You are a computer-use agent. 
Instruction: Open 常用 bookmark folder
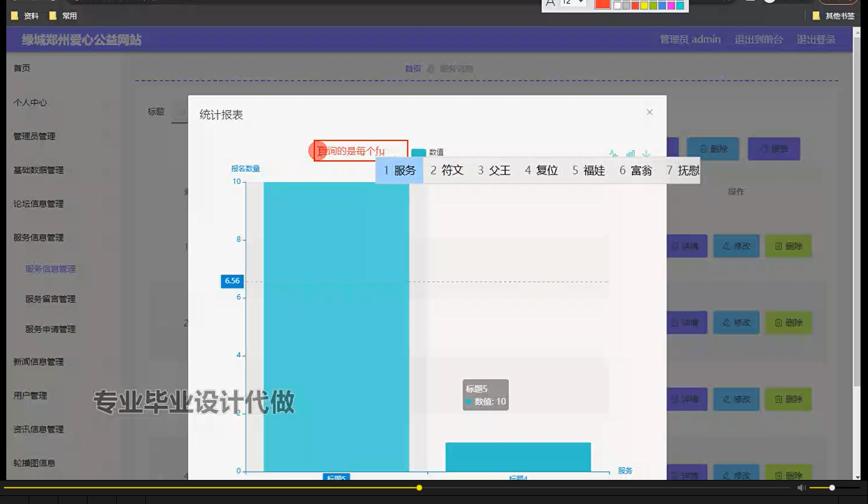pos(63,16)
